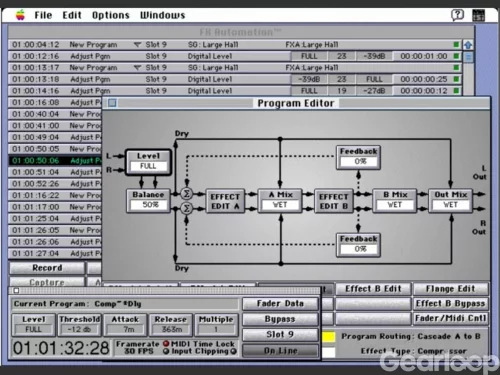The width and height of the screenshot is (500, 375).
Task: Click the Effect B Bypass button
Action: click(x=451, y=304)
